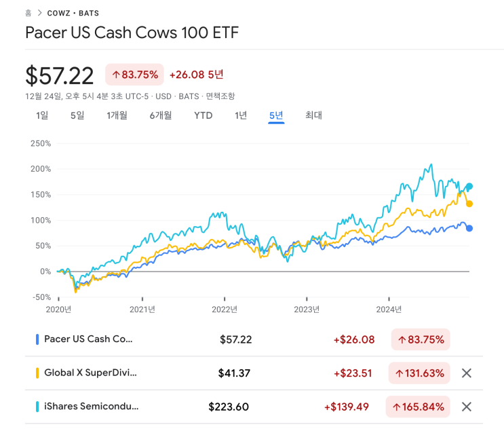504x429 pixels.
Task: Click the yellow Global X color marker
Action: click(37, 373)
